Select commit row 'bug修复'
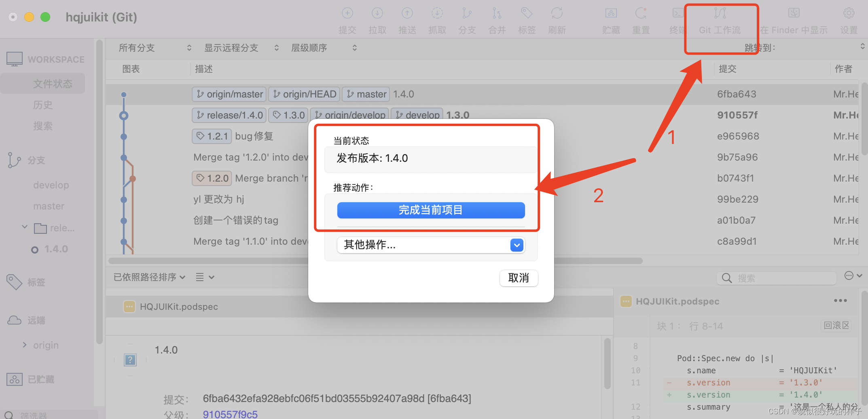The height and width of the screenshot is (419, 868). [254, 136]
